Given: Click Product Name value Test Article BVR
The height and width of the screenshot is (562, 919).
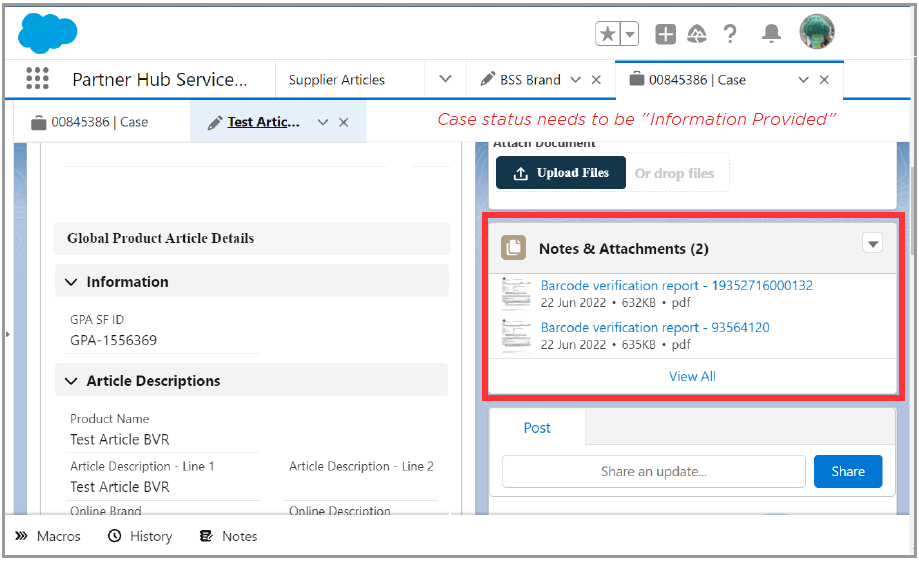Looking at the screenshot, I should (x=120, y=440).
